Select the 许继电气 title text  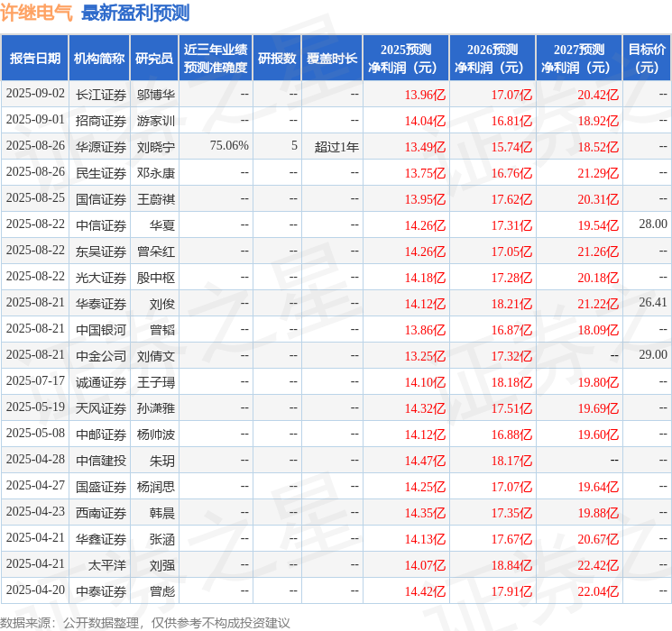36,13
